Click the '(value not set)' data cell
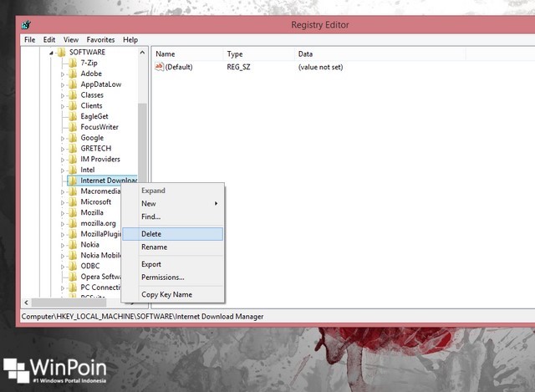The height and width of the screenshot is (392, 535). pyautogui.click(x=320, y=67)
